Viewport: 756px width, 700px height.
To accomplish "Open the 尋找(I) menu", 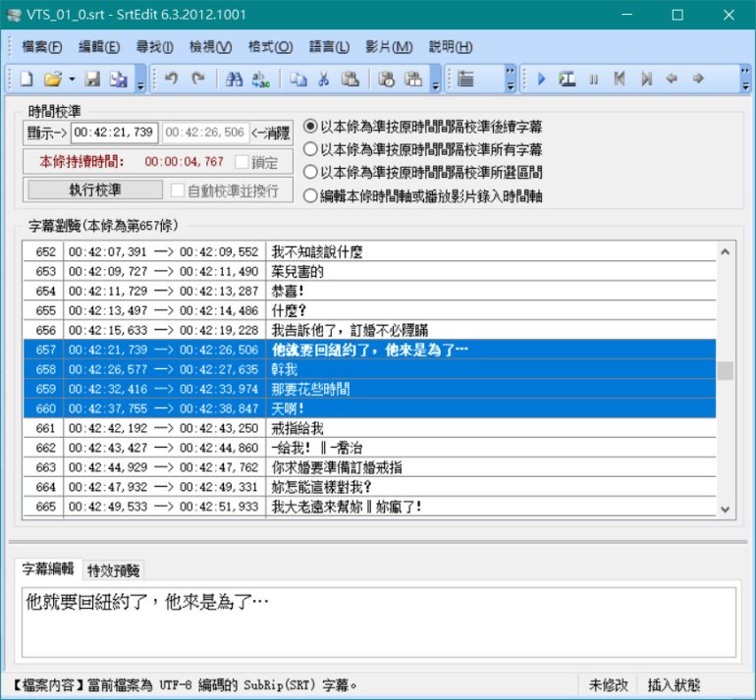I will pyautogui.click(x=155, y=47).
